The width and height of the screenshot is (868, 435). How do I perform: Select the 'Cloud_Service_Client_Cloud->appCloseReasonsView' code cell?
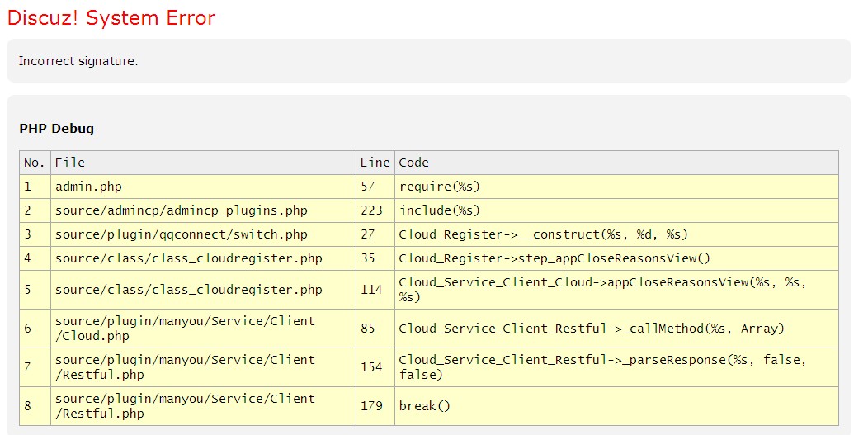(x=616, y=290)
